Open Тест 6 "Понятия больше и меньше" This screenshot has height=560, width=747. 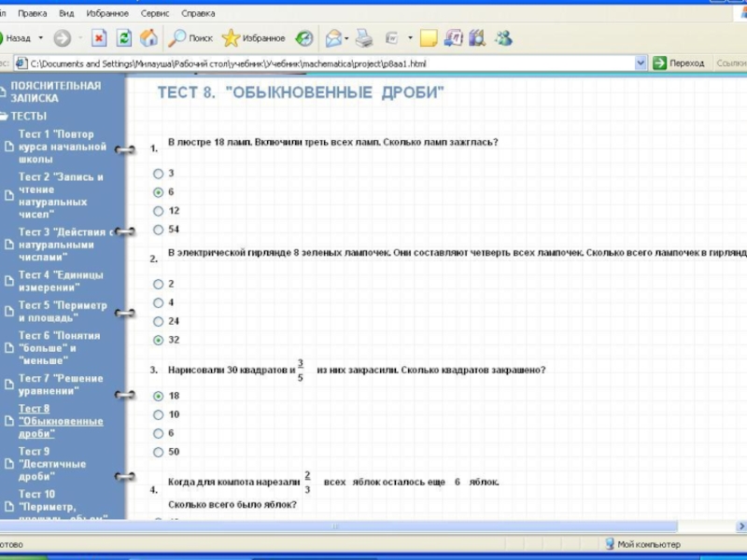60,348
